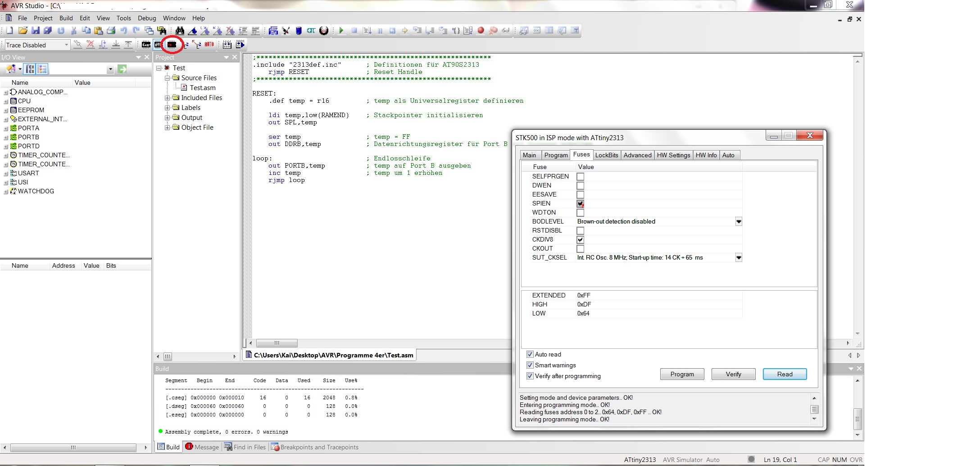Save the current file with the disk icon
The image size is (980, 466).
(x=35, y=30)
